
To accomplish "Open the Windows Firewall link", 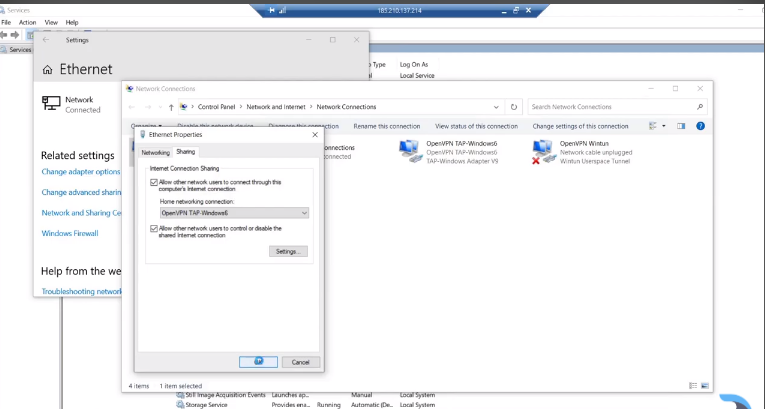I will [70, 233].
